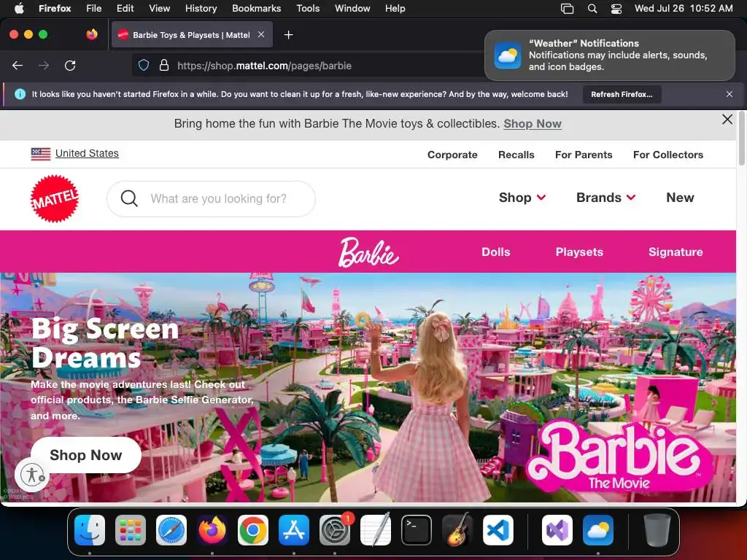
Task: Expand the Shop dropdown menu
Action: (x=522, y=198)
